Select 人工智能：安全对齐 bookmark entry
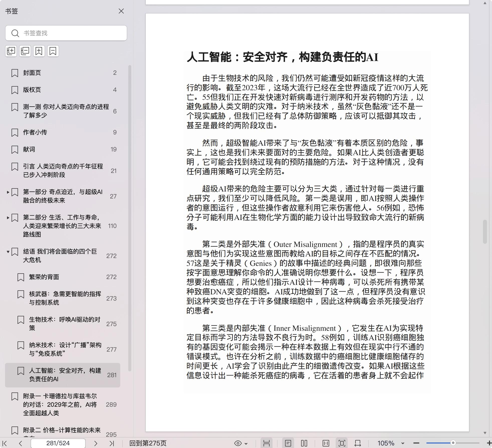 pos(63,375)
